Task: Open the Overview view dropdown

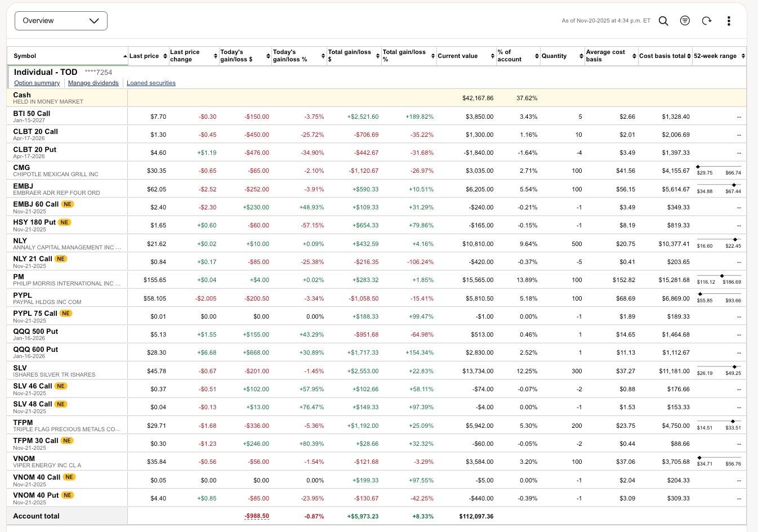Action: [x=61, y=21]
